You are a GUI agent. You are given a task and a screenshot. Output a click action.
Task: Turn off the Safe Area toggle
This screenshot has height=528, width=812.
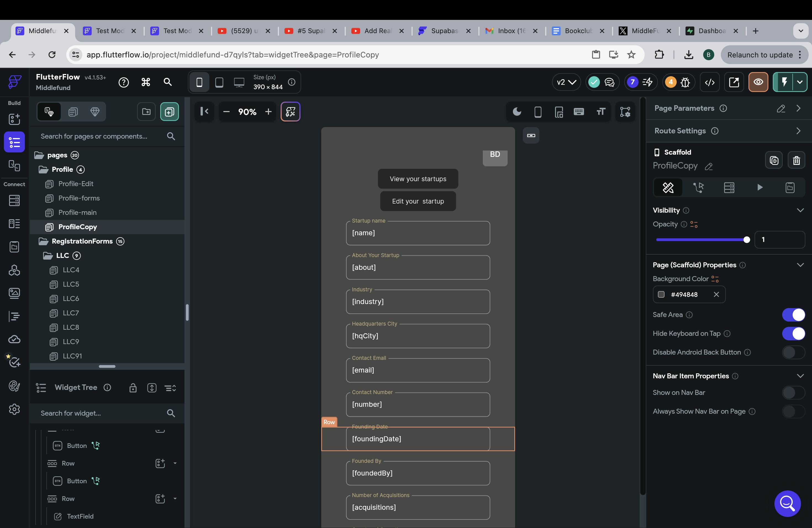[x=793, y=315]
